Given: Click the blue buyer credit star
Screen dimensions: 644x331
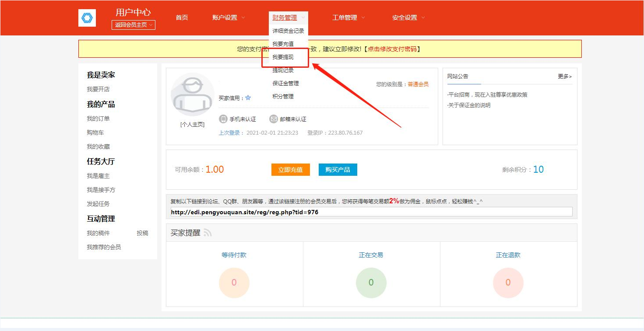Looking at the screenshot, I should (248, 98).
